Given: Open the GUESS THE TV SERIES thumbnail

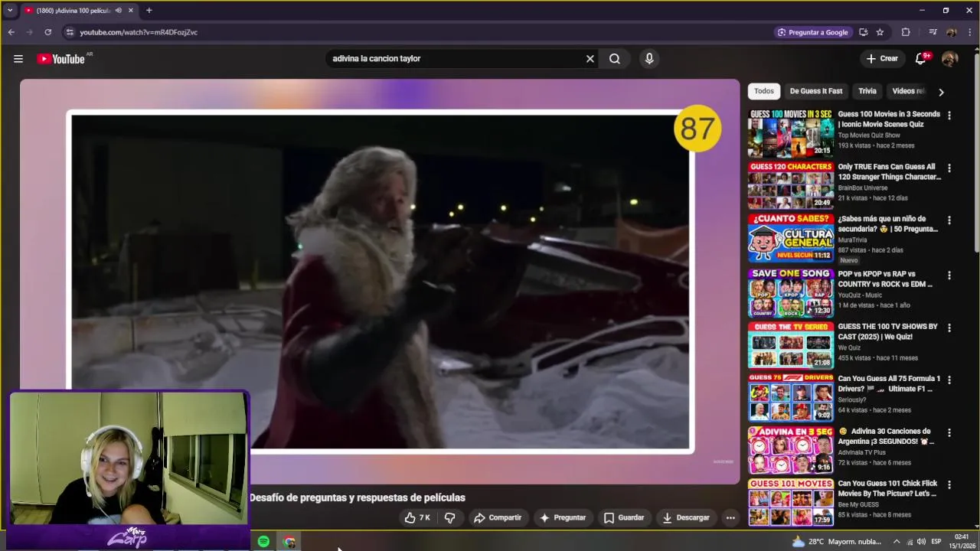Looking at the screenshot, I should click(791, 345).
